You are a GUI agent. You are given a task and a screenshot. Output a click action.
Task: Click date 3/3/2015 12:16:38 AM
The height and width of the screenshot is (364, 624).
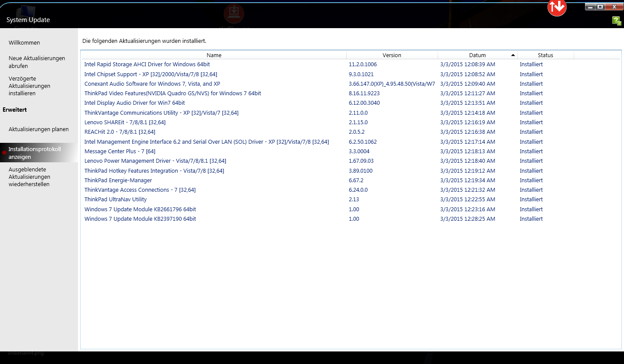(x=468, y=132)
